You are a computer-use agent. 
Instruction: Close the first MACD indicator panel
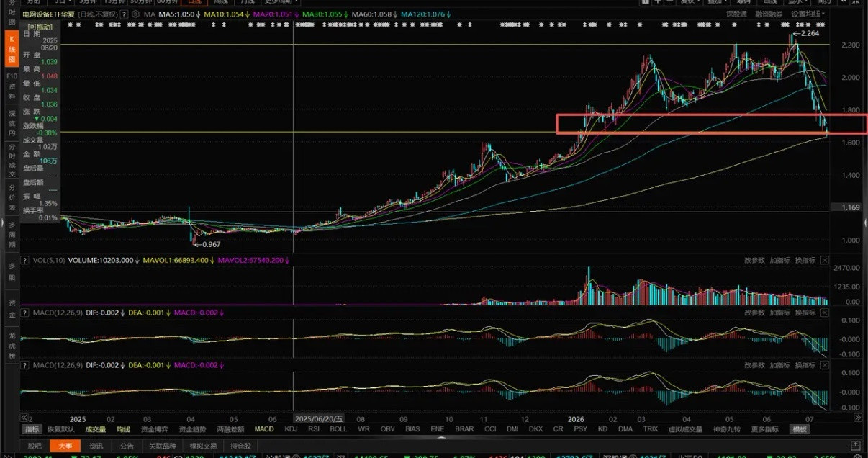[x=825, y=313]
